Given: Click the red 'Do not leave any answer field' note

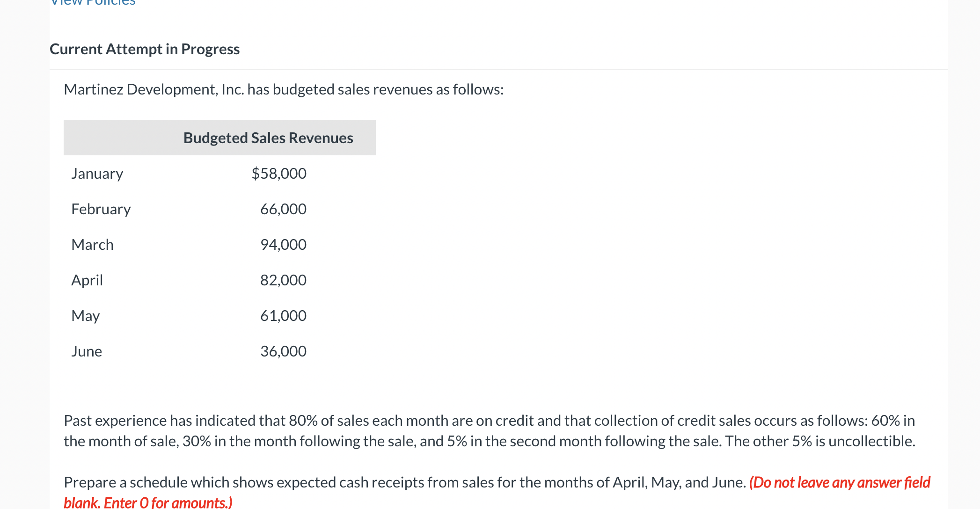Looking at the screenshot, I should [840, 482].
